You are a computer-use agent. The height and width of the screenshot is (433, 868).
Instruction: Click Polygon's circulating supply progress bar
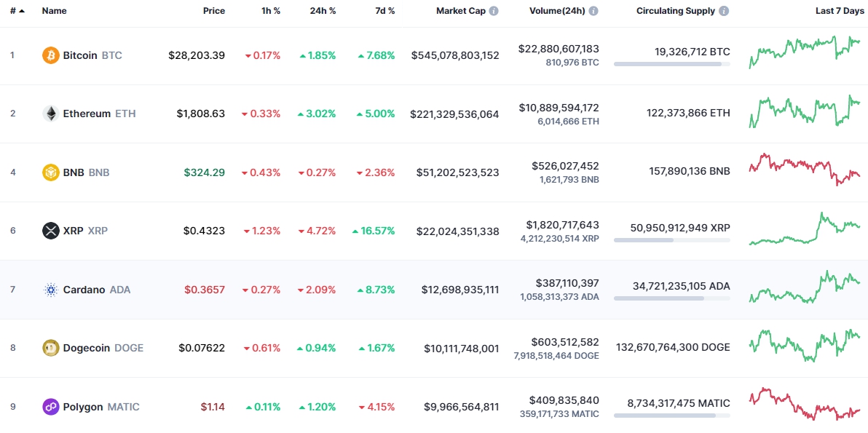672,416
